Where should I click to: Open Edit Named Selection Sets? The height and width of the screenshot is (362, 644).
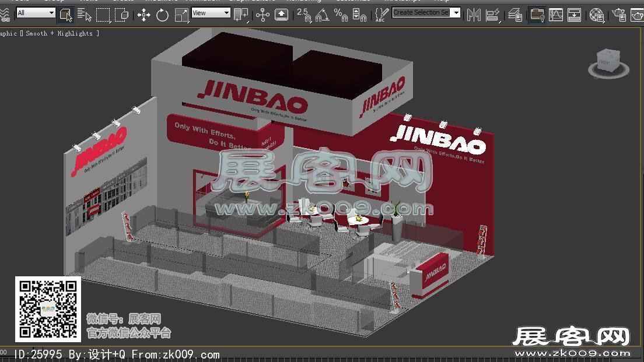pyautogui.click(x=381, y=15)
